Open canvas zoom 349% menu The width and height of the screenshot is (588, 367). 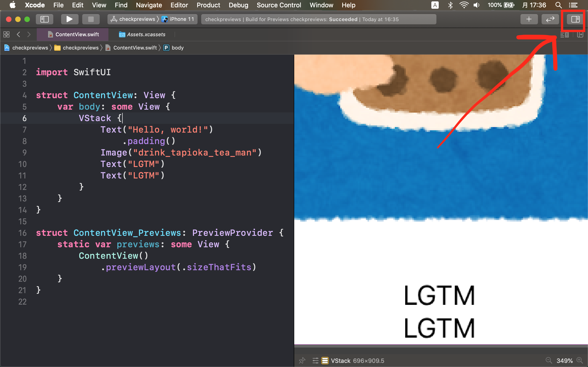[564, 361]
